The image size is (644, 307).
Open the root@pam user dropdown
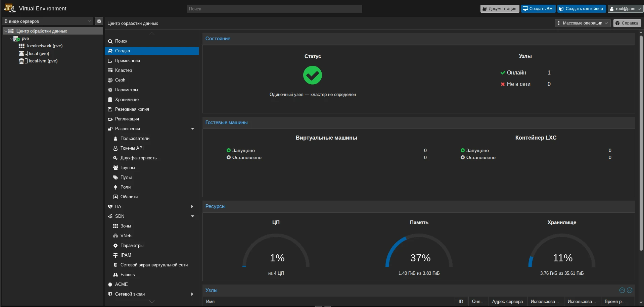[625, 9]
